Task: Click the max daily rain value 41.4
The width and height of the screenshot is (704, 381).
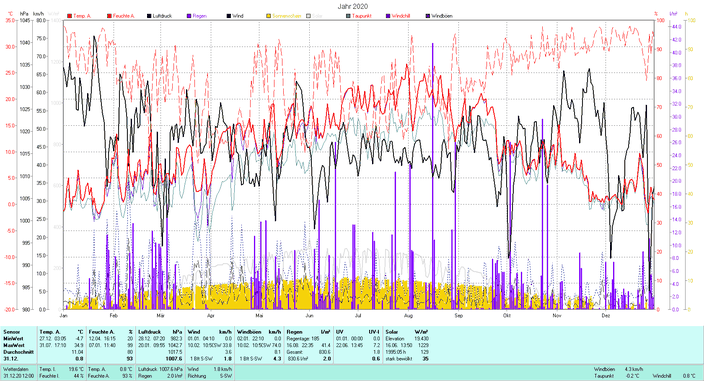Action: [326, 345]
